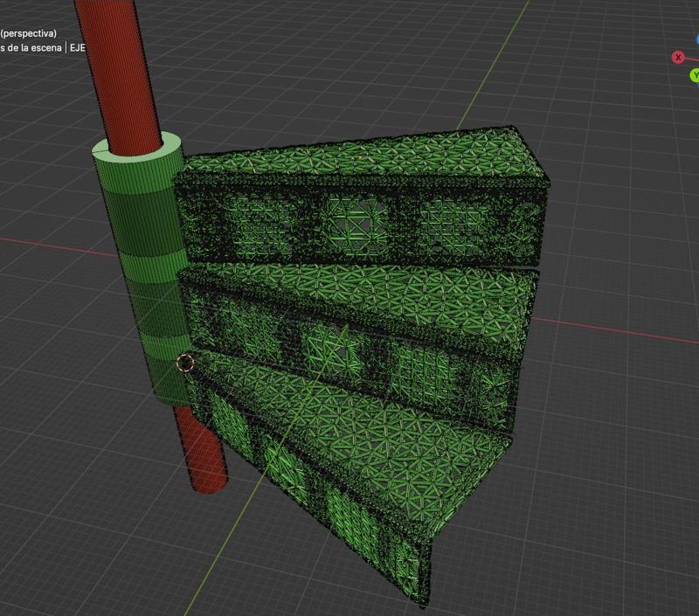Click the red X axis gizmo handle
The width and height of the screenshot is (699, 616).
(x=678, y=58)
